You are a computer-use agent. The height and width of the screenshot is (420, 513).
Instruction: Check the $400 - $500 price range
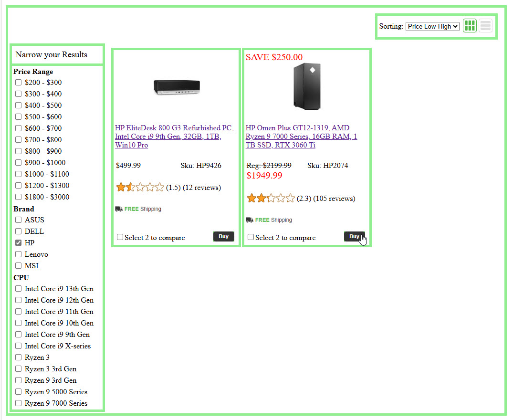coord(19,105)
